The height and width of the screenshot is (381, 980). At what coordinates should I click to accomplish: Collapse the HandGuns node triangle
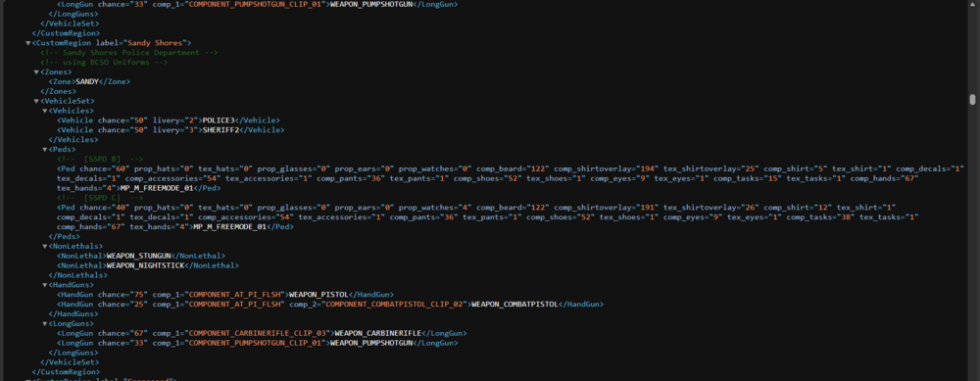(x=44, y=285)
